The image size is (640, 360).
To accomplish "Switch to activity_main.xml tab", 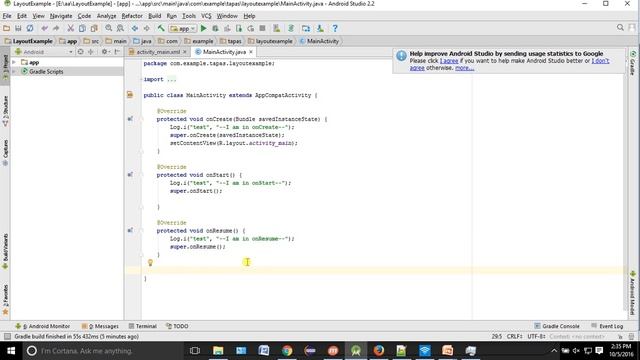I will [x=158, y=52].
